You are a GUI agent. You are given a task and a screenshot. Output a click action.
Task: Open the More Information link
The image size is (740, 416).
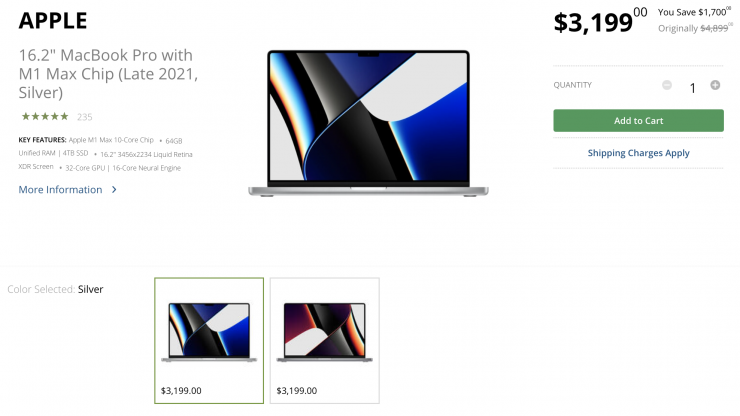click(60, 189)
